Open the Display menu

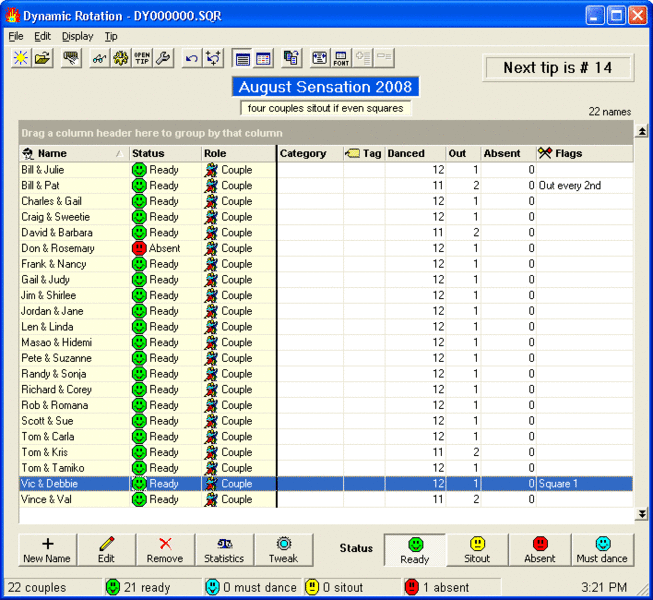(77, 36)
